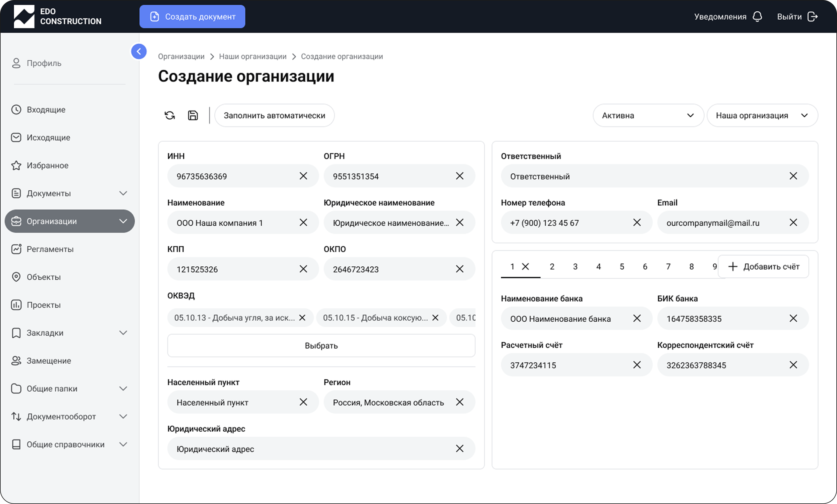837x504 pixels.
Task: Clear the Email field
Action: tap(794, 222)
